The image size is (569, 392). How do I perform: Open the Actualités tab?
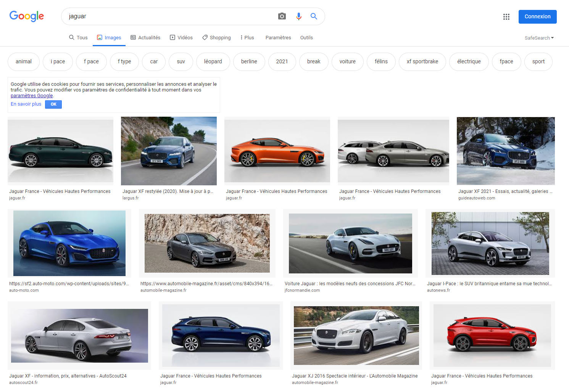[x=145, y=38]
